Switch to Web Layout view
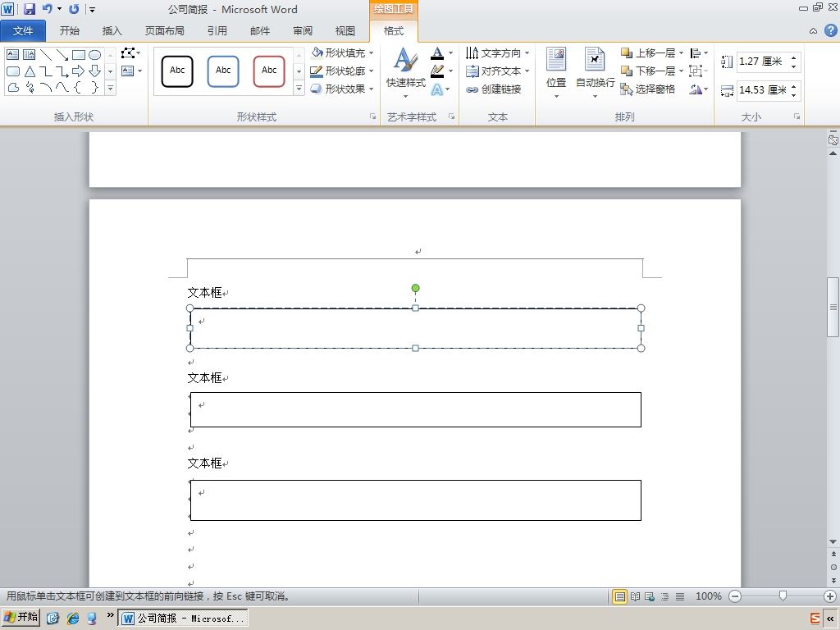This screenshot has height=630, width=840. [x=650, y=596]
